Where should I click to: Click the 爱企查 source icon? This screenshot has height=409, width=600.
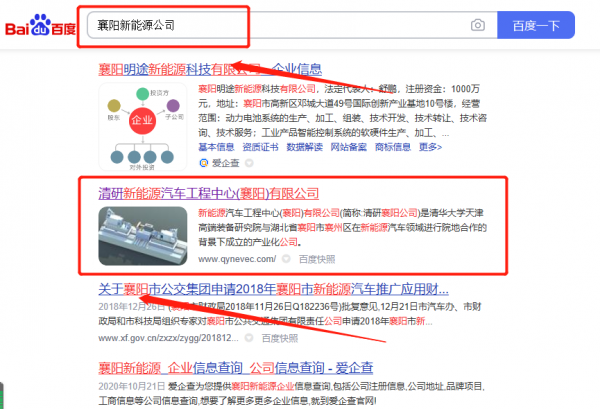tap(204, 163)
